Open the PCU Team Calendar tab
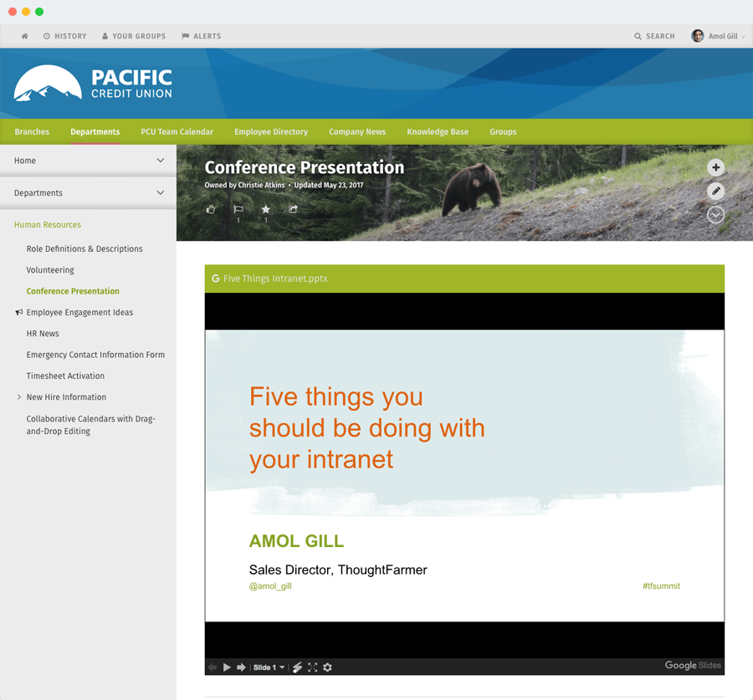The image size is (753, 700). point(177,131)
